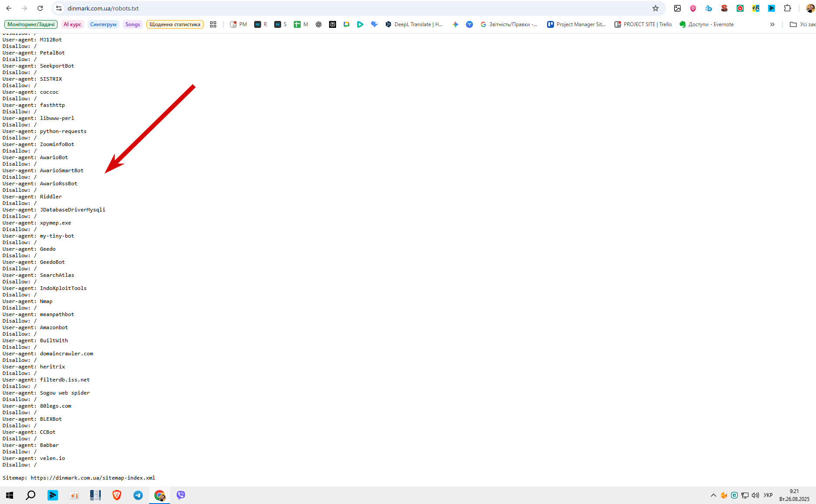
Task: Open Telegram from the taskbar
Action: 138,495
